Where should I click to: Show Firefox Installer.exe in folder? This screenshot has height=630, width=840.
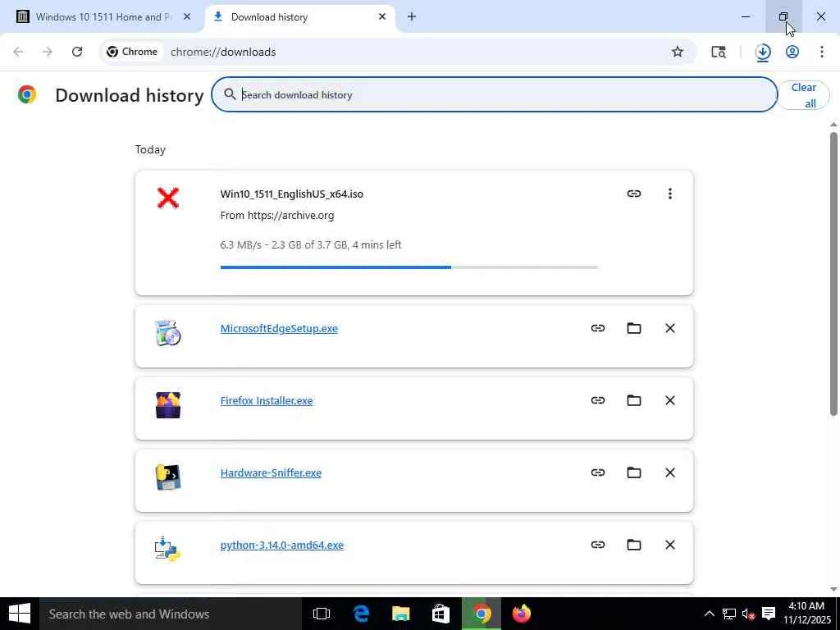[634, 400]
